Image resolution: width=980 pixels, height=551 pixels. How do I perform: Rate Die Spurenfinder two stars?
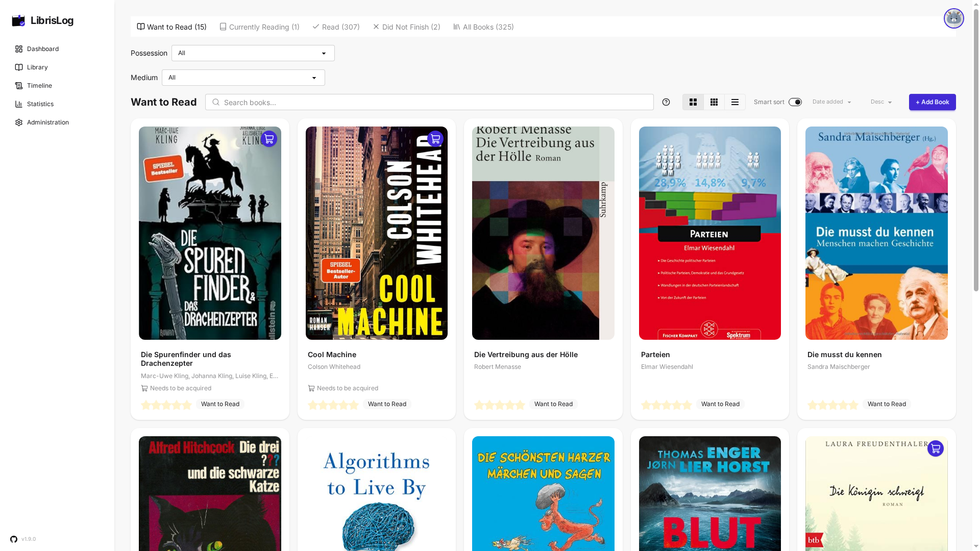(x=156, y=405)
